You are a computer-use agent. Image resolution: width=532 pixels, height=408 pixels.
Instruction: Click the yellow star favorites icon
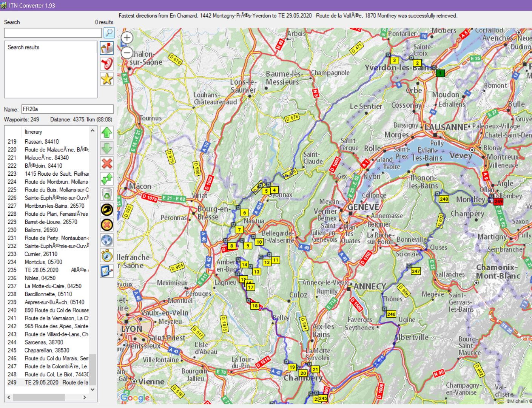pyautogui.click(x=107, y=79)
